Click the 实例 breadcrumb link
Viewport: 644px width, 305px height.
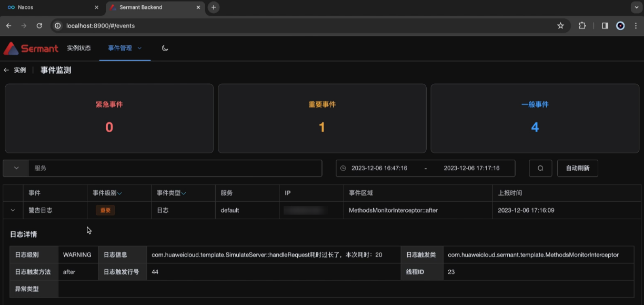[x=19, y=70]
